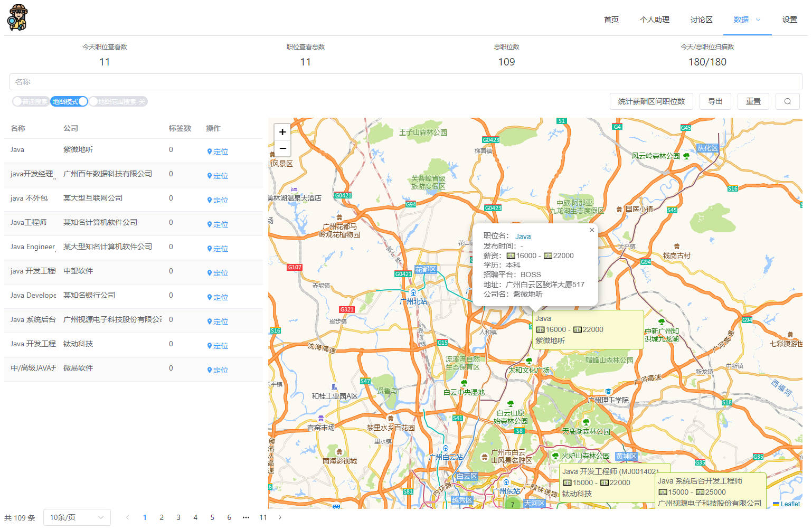Screen dimensions: 812x530
Task: Click the 名称 column header
Action: (18, 128)
